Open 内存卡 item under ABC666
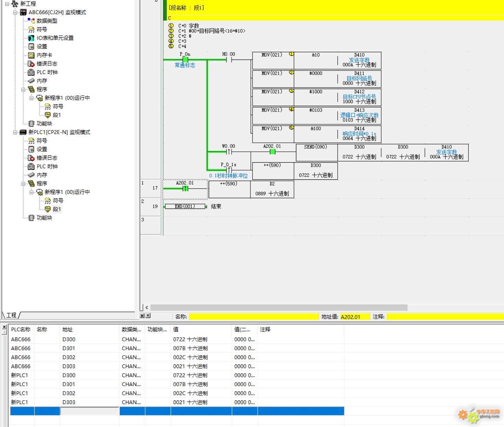504x427 pixels. [44, 55]
